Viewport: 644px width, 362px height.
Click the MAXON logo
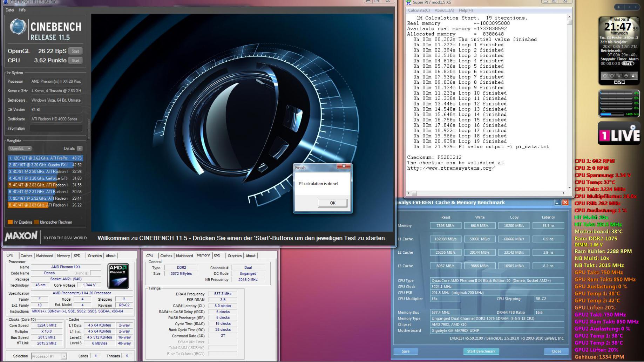[x=21, y=237]
